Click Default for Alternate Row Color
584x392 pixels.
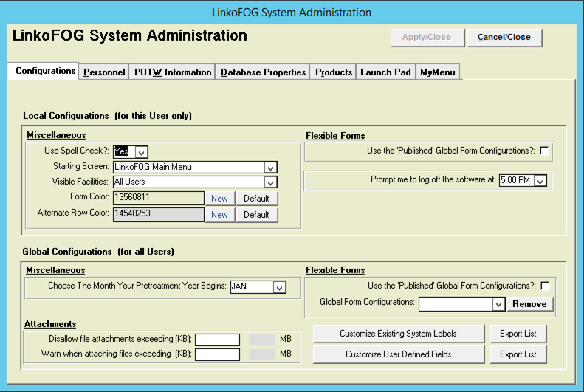click(x=257, y=215)
